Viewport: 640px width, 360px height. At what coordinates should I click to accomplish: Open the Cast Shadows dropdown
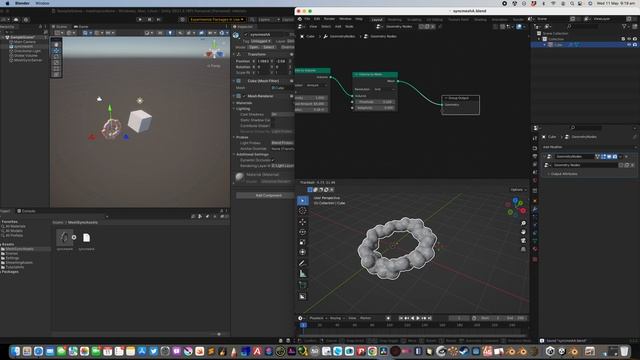[x=282, y=114]
